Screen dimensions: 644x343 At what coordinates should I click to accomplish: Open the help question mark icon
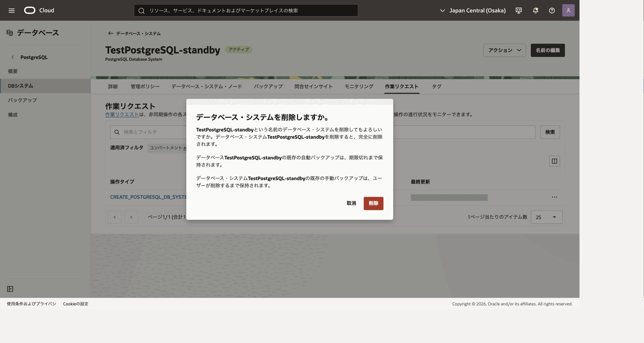click(x=552, y=10)
